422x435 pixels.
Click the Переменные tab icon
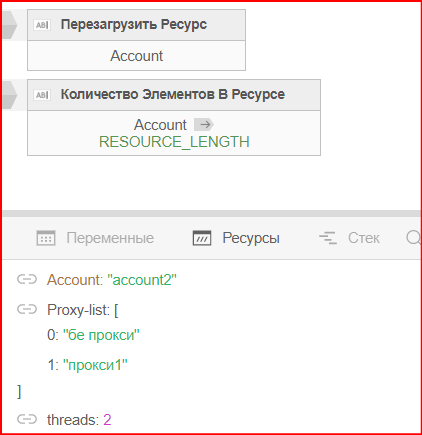tap(46, 238)
